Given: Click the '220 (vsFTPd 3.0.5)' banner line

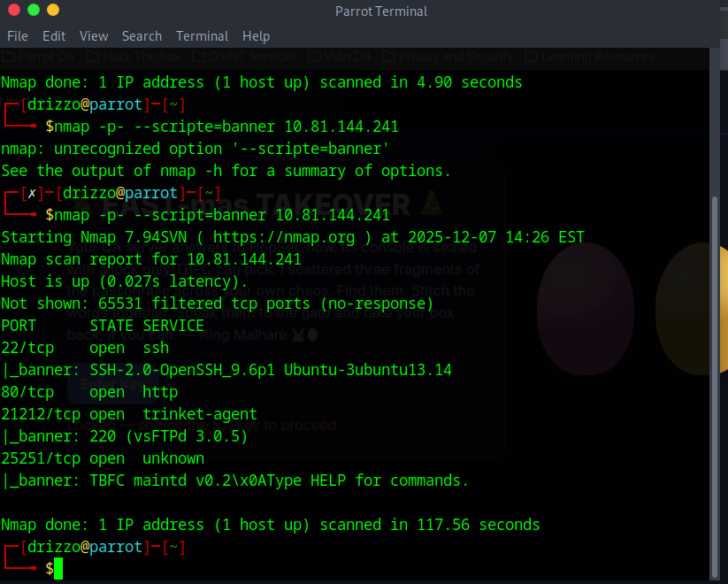Looking at the screenshot, I should (x=125, y=437).
